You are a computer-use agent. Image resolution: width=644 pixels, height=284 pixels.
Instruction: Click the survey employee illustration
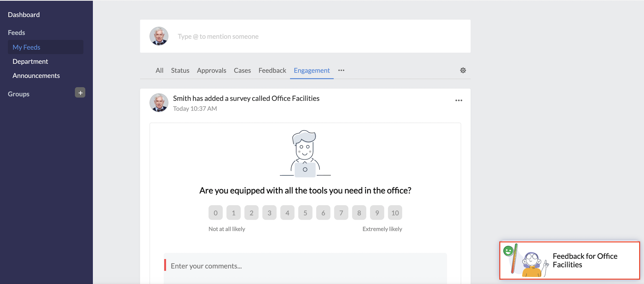(305, 154)
